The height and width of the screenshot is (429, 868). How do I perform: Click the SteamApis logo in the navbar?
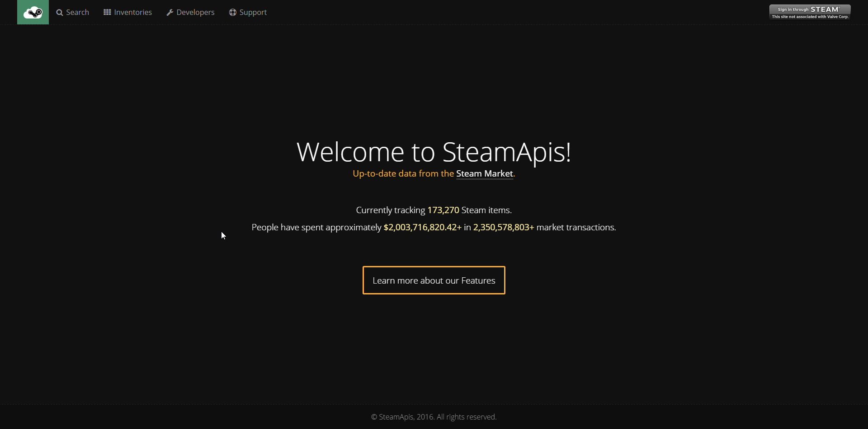pyautogui.click(x=33, y=12)
